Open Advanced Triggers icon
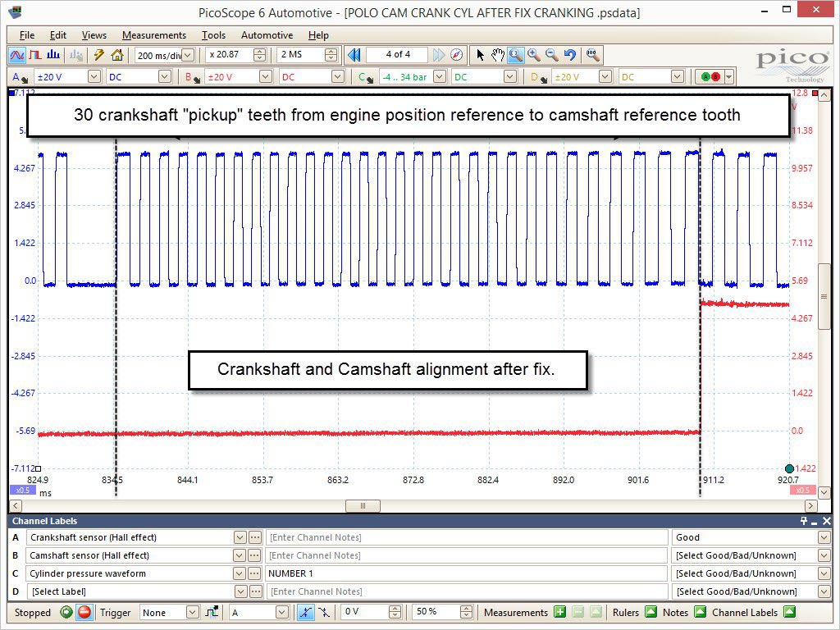The image size is (840, 630). click(212, 612)
